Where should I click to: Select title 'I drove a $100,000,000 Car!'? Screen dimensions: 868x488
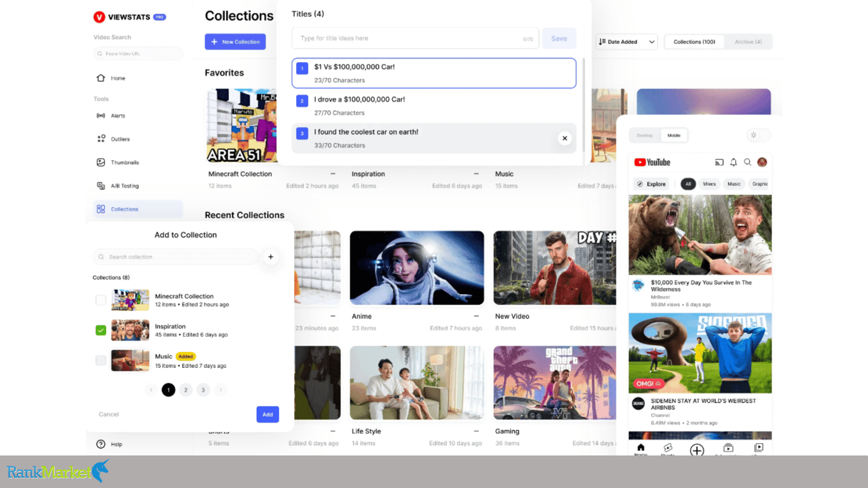[x=434, y=105]
